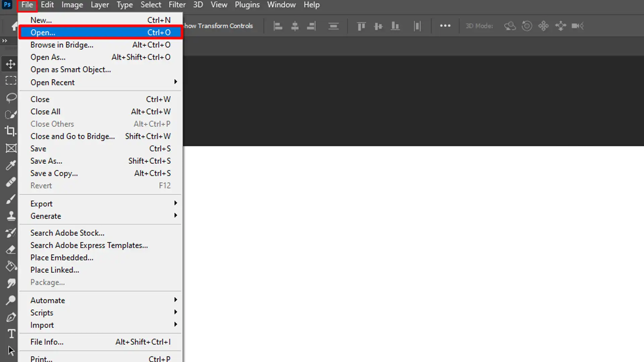Expand the Scripts submenu
Viewport: 644px width, 362px height.
(x=101, y=312)
